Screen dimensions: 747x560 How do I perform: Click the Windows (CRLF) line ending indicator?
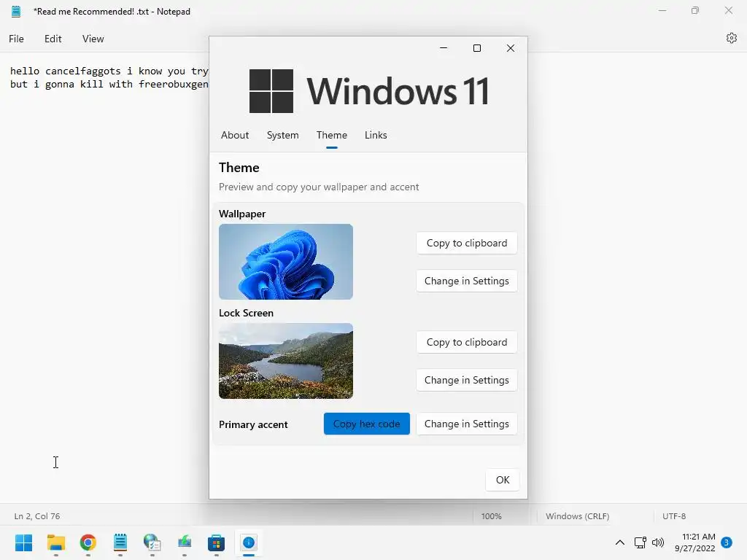click(x=578, y=516)
